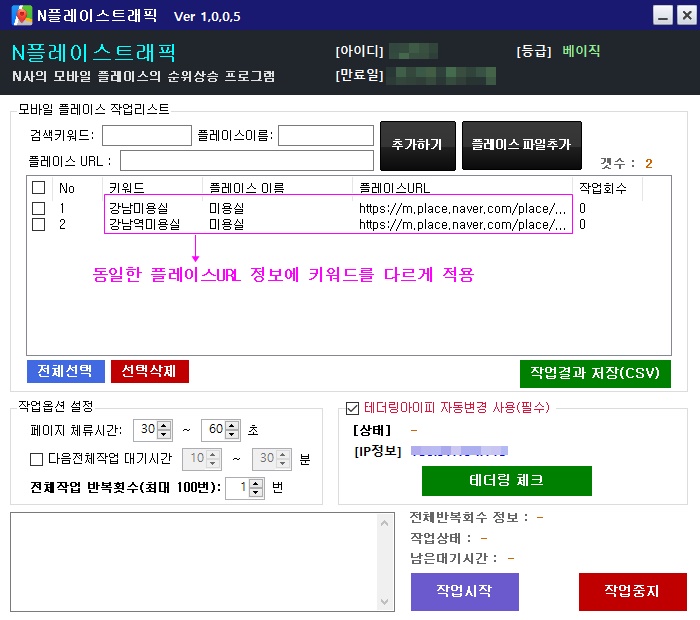Click the 추가하기 button
The height and width of the screenshot is (620, 700).
tap(417, 145)
